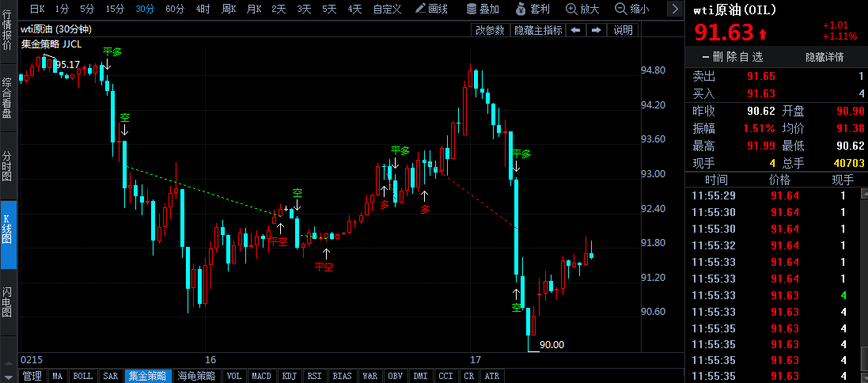Select the 集金策略 indicator tab
Screen dimensions: 868x383
[147, 377]
